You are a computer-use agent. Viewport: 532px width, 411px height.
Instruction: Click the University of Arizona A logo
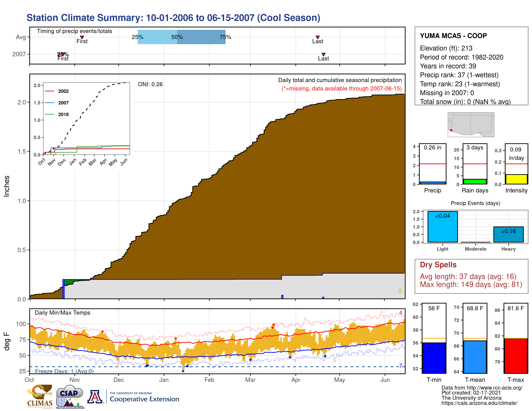tap(95, 397)
